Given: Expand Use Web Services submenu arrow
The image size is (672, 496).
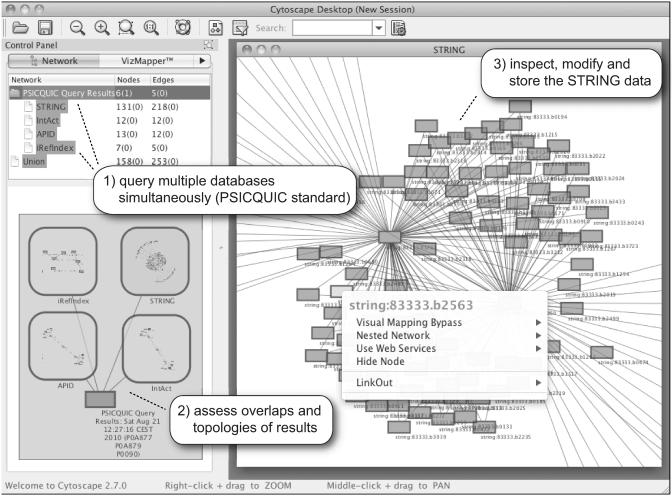Looking at the screenshot, I should click(538, 349).
